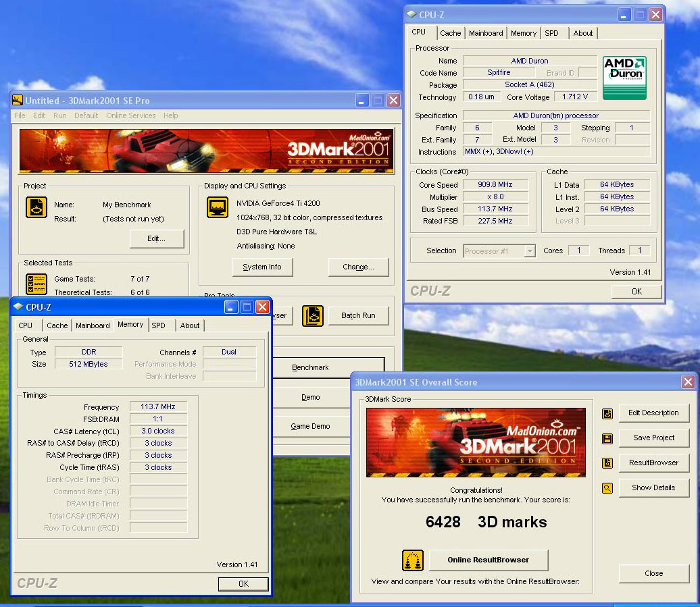Open the Online Services menu

[x=131, y=115]
